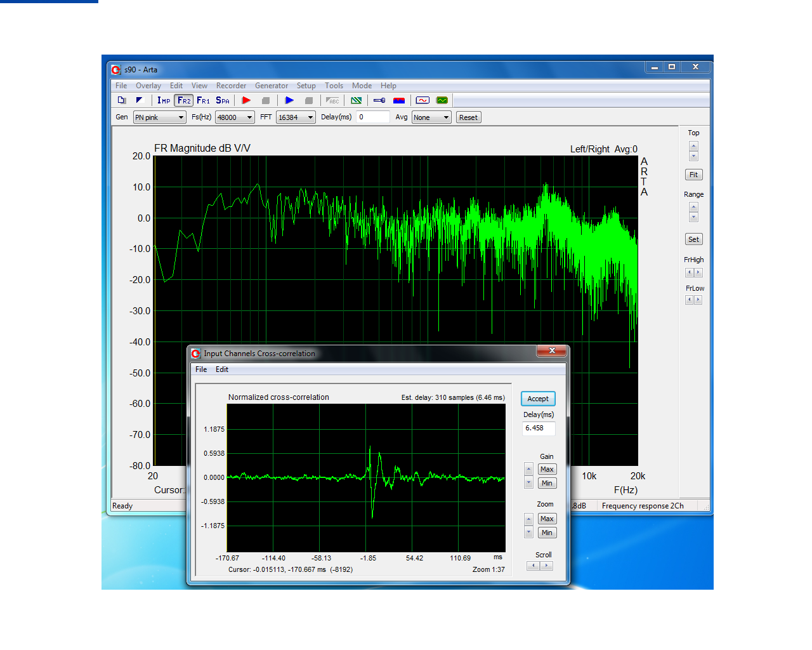Click the Set button
Screen dimensions: 812x650
coord(694,239)
